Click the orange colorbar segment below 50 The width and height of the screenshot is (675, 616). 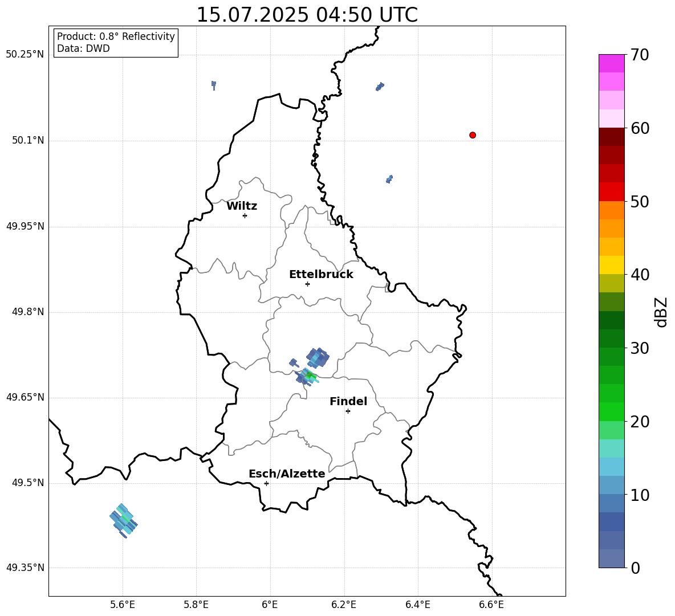[x=612, y=210]
